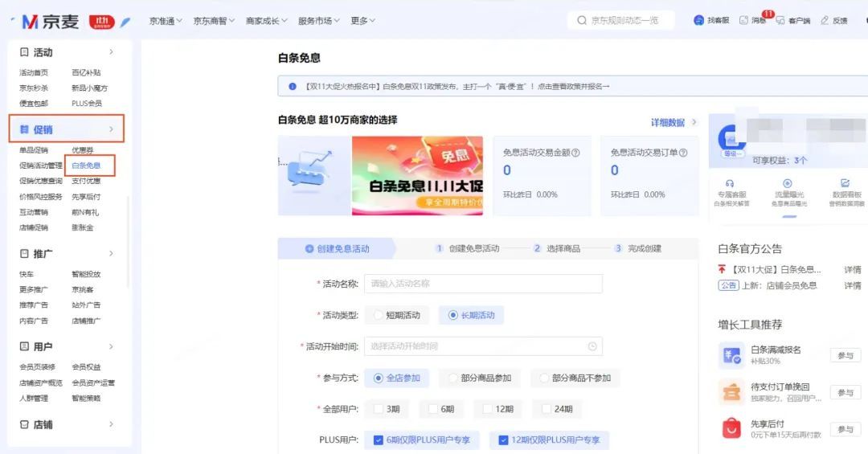Expand the 推广 section chevron

click(x=111, y=254)
